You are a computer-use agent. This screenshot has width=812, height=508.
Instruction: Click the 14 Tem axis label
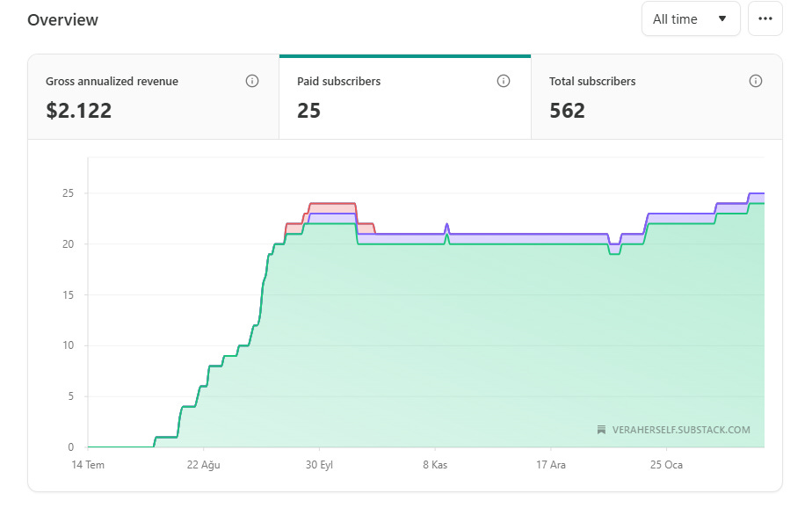point(88,465)
